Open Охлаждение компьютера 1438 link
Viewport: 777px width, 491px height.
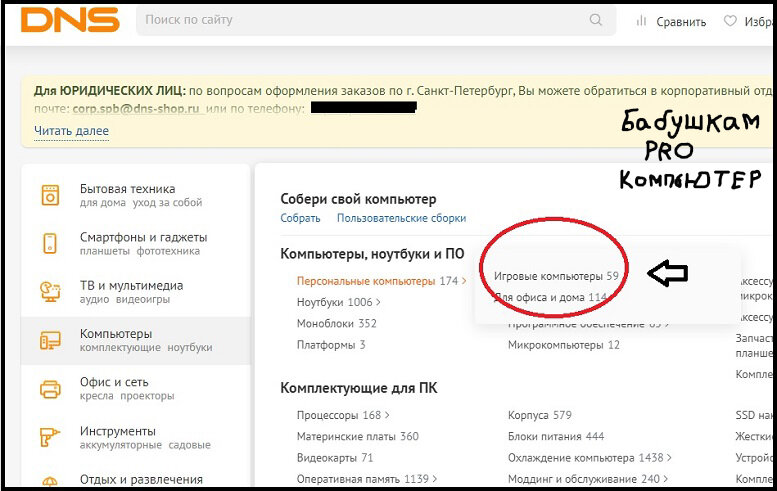pyautogui.click(x=586, y=458)
